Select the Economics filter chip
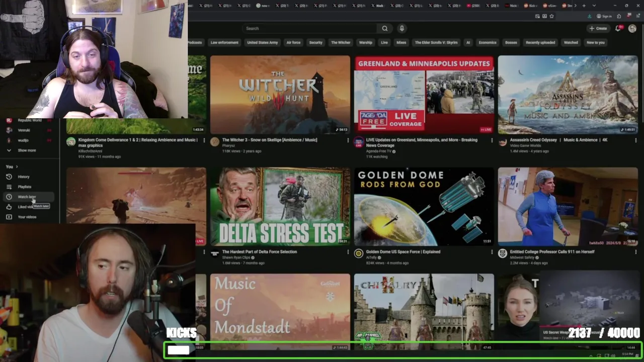Screen dimensions: 644x362 tap(488, 43)
